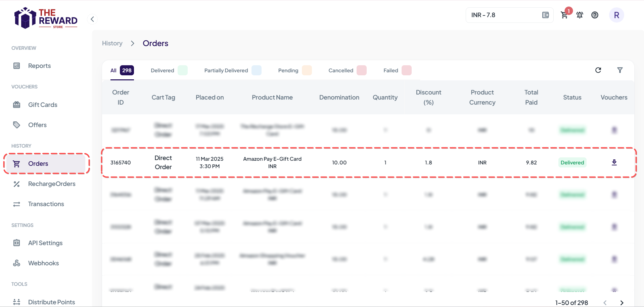Download vouchers for order 3165740
This screenshot has width=644, height=307.
[x=614, y=162]
